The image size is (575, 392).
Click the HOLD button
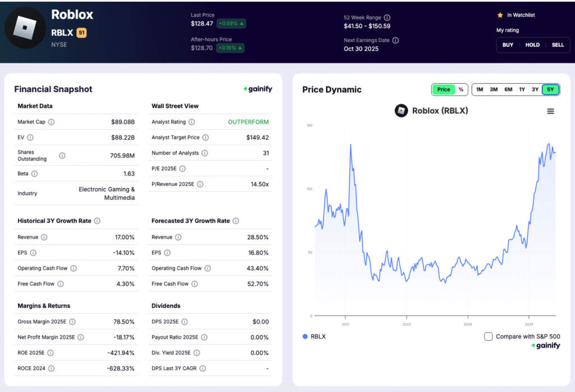pos(532,44)
